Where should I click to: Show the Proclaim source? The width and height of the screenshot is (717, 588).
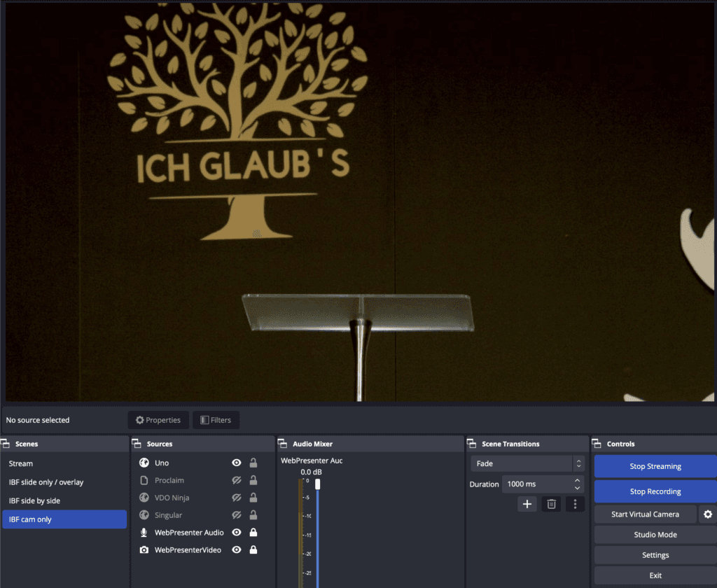click(x=237, y=480)
